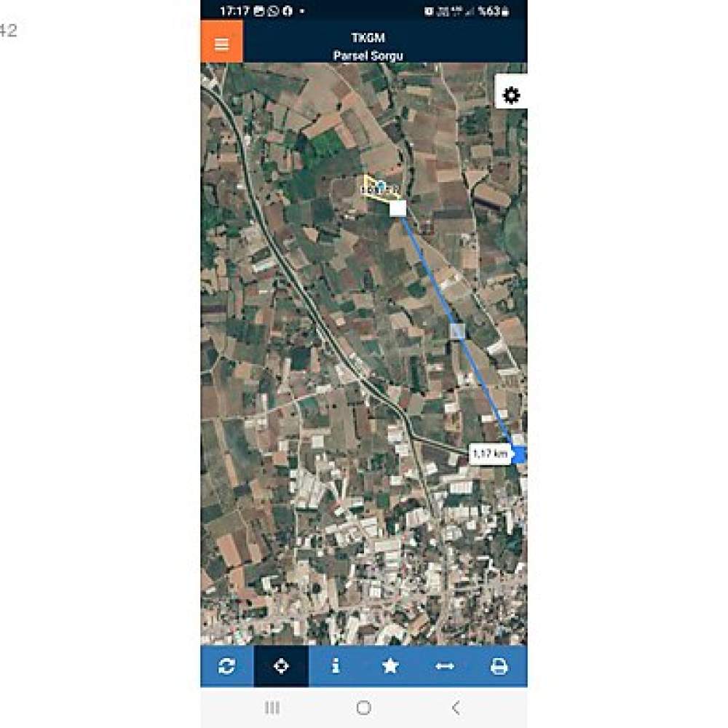Click the blue measurement end point
The image size is (728, 728).
[519, 454]
